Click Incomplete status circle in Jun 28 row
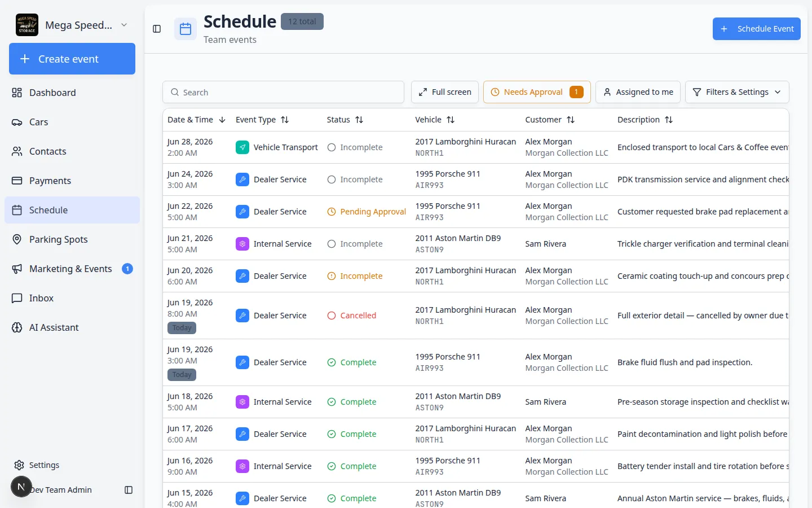The width and height of the screenshot is (812, 508). pos(332,147)
